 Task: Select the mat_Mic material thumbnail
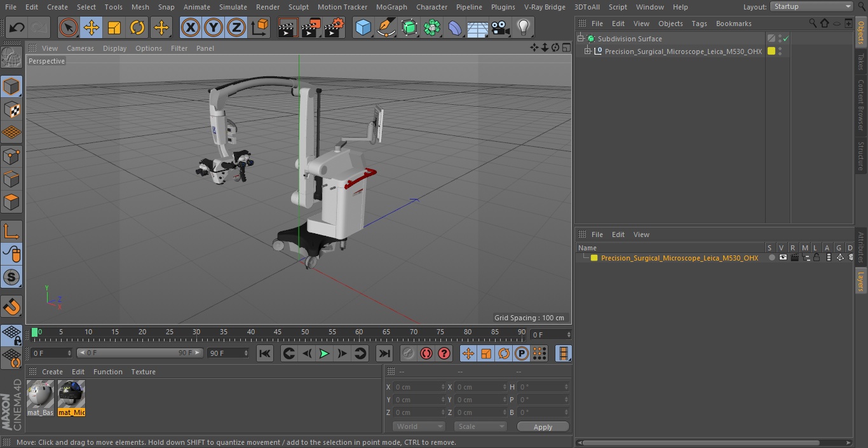[71, 398]
